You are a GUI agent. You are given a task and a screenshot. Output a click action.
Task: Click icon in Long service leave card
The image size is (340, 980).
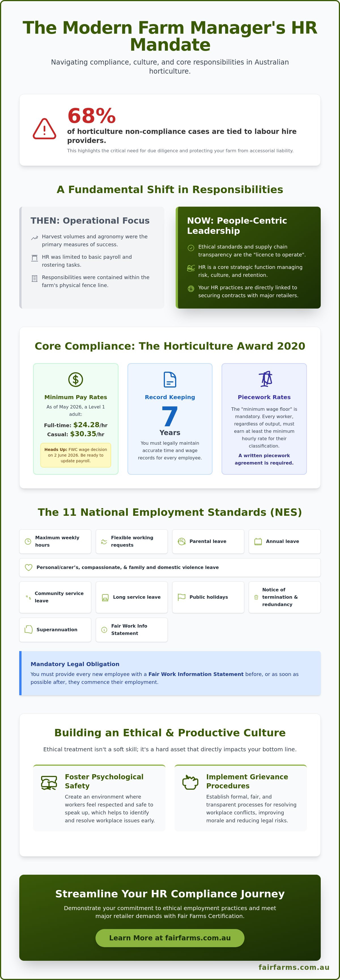pyautogui.click(x=105, y=597)
